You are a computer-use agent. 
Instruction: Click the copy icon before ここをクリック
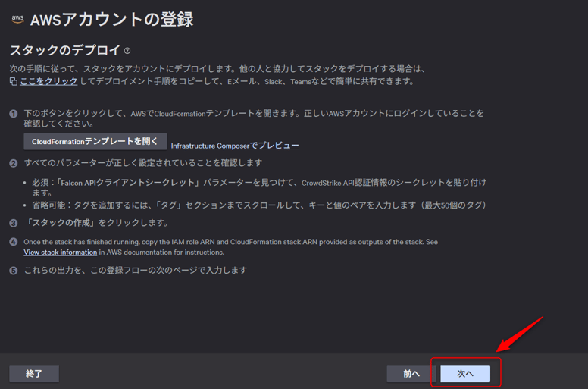[14, 81]
